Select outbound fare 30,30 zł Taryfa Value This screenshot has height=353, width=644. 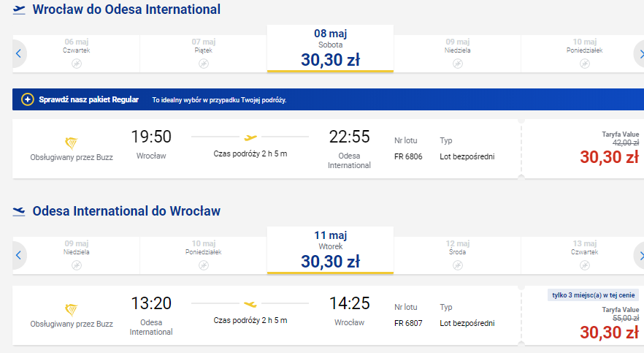609,157
